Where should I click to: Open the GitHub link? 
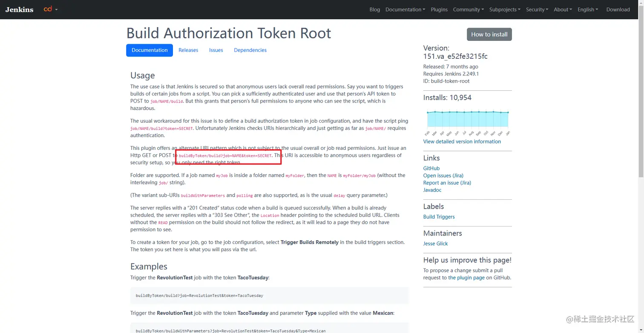(431, 168)
